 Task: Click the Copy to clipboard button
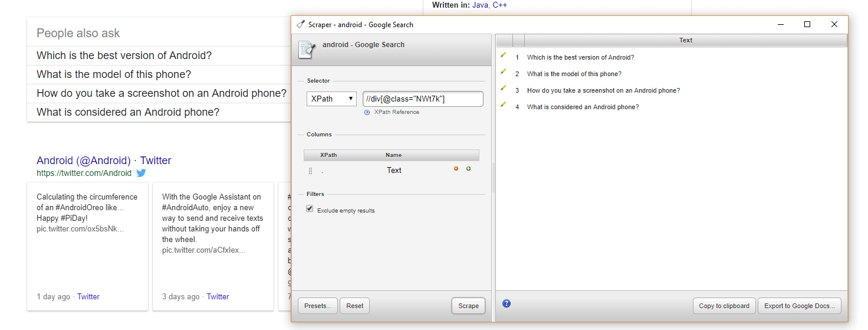724,306
